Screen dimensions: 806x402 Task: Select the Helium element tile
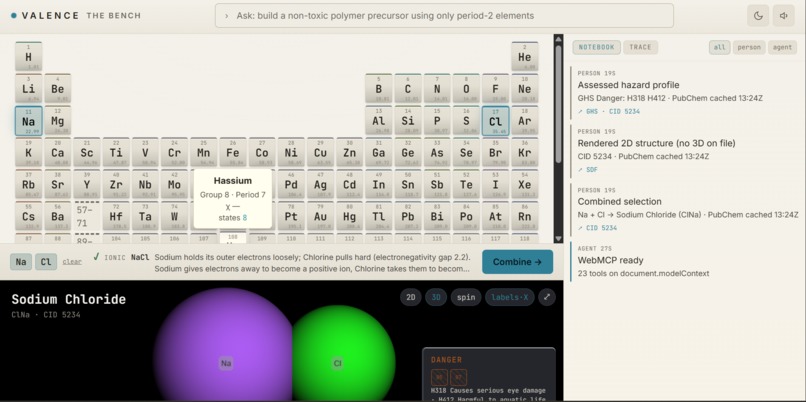[x=524, y=57]
